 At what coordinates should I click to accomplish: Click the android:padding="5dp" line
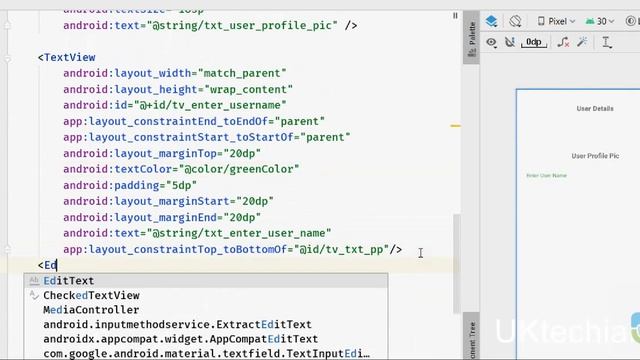pyautogui.click(x=130, y=185)
